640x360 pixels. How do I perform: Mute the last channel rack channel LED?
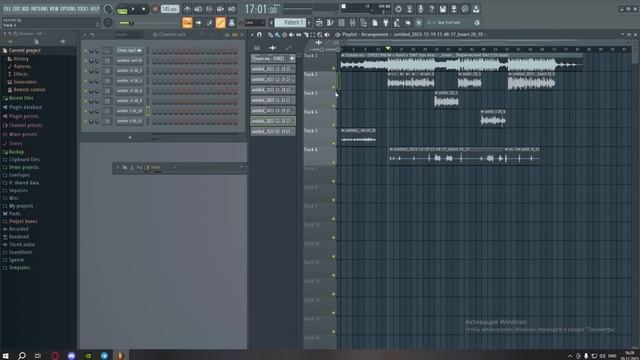pos(85,121)
